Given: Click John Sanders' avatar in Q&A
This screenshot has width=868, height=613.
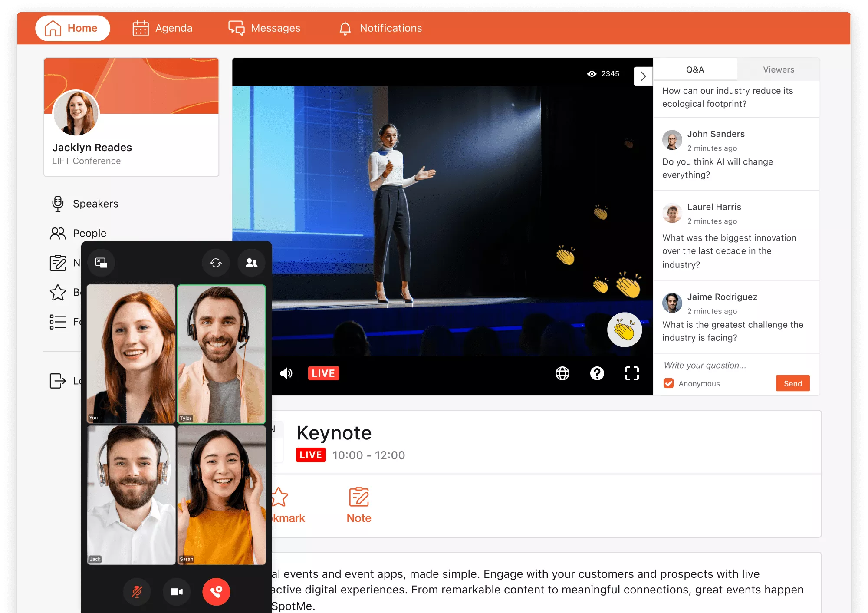Looking at the screenshot, I should pyautogui.click(x=672, y=140).
